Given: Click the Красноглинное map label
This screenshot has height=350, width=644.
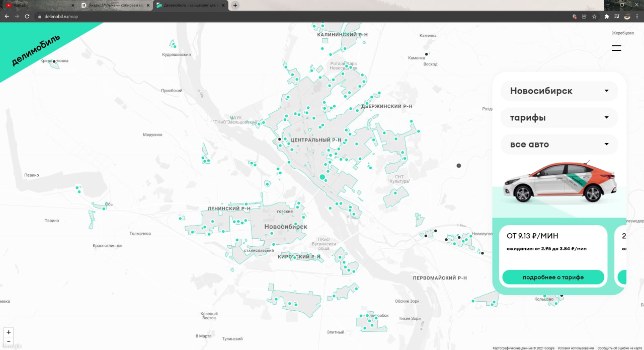Looking at the screenshot, I should [x=107, y=246].
